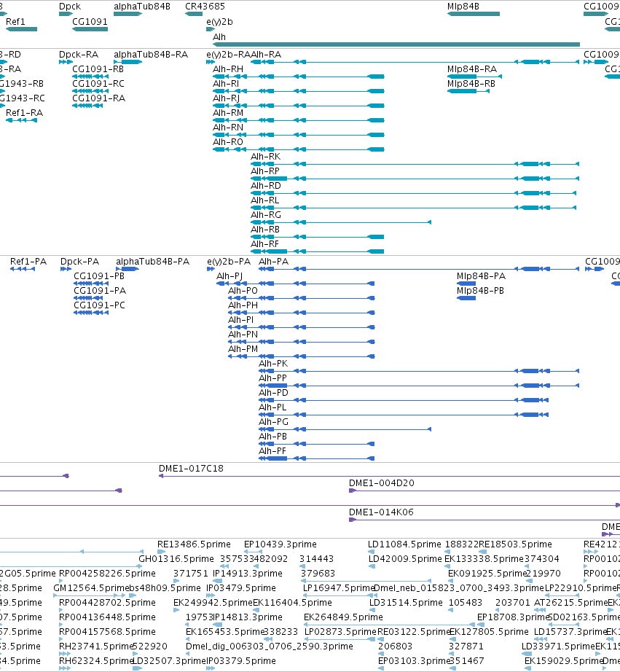Screen dimensions: 620x672
Task: Open the Alh-PF protein label
Action: point(272,451)
